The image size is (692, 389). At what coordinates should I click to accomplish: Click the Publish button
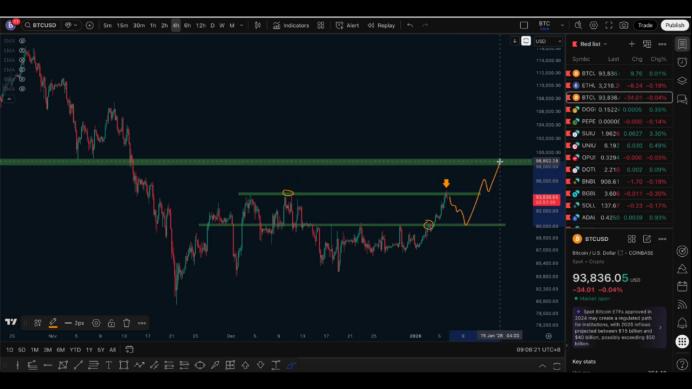coord(675,26)
